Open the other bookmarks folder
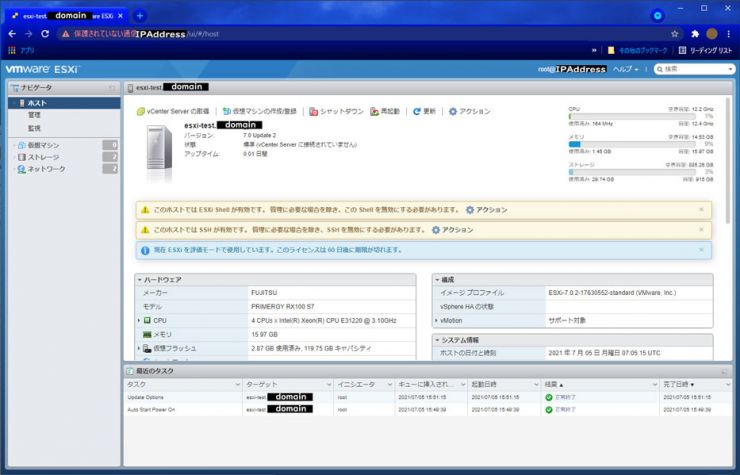Image resolution: width=740 pixels, height=475 pixels. [x=638, y=50]
